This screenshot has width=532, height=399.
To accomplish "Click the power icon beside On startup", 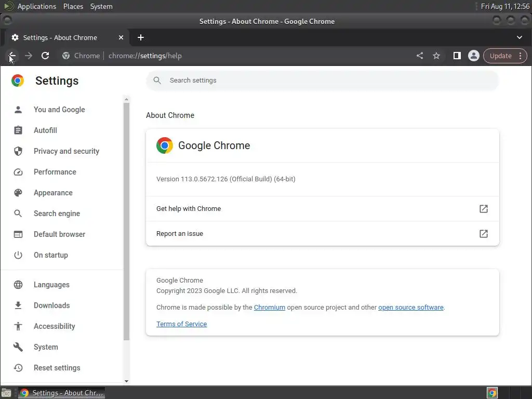I will (x=18, y=255).
